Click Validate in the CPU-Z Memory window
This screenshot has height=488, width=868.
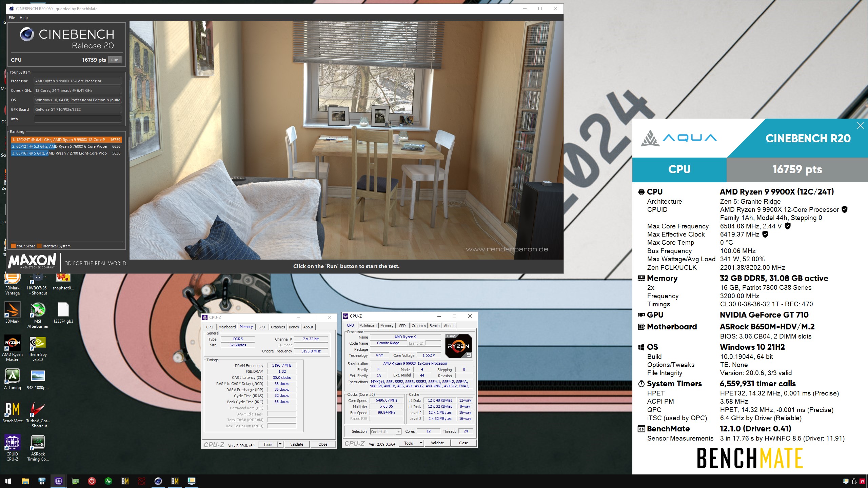click(x=297, y=444)
